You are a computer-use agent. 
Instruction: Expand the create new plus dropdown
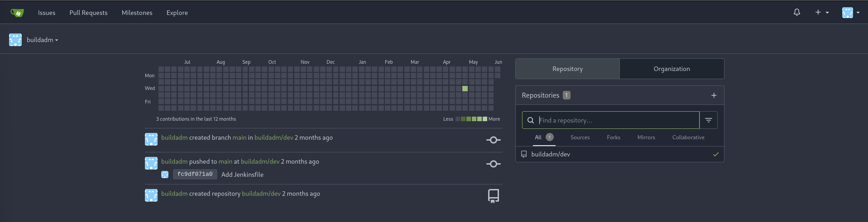821,13
